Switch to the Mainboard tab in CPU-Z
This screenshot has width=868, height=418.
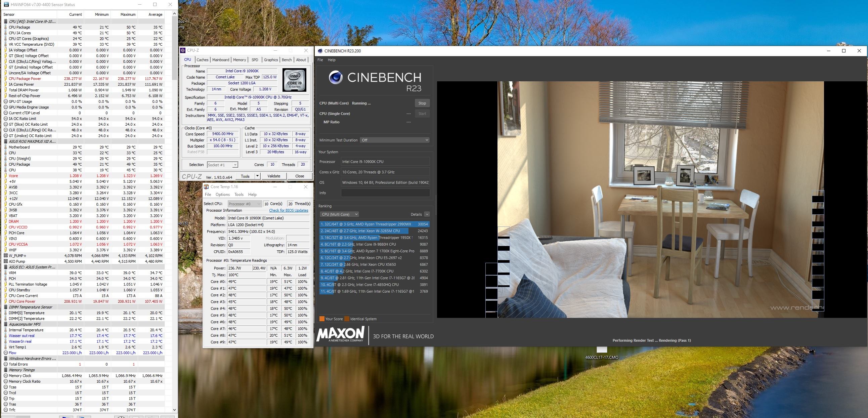221,60
